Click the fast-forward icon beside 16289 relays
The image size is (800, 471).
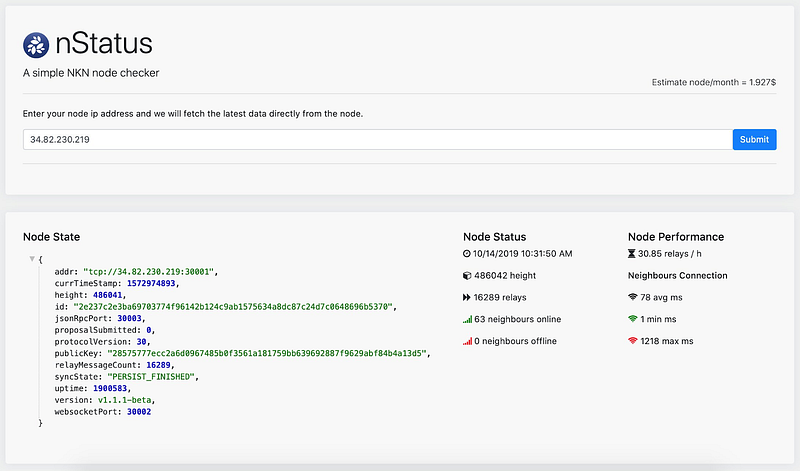tap(467, 297)
